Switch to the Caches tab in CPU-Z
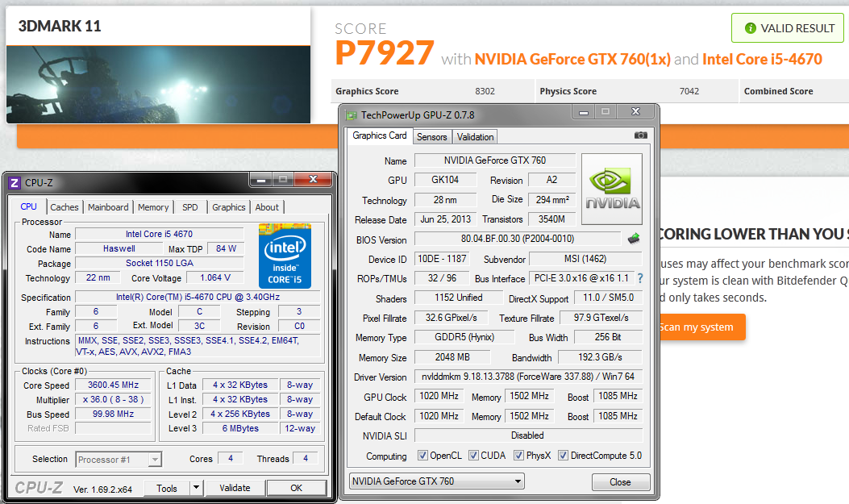This screenshot has height=504, width=849. click(65, 207)
